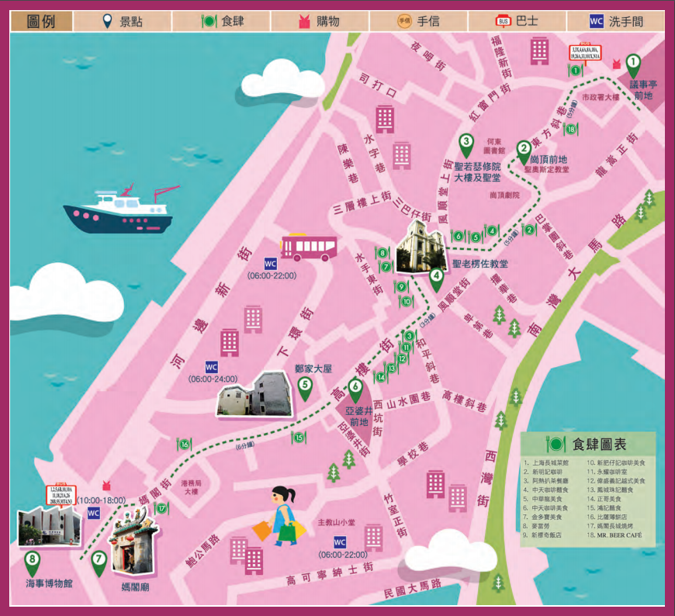Click the WC icon labeled 06:00-24:00

click(x=211, y=366)
